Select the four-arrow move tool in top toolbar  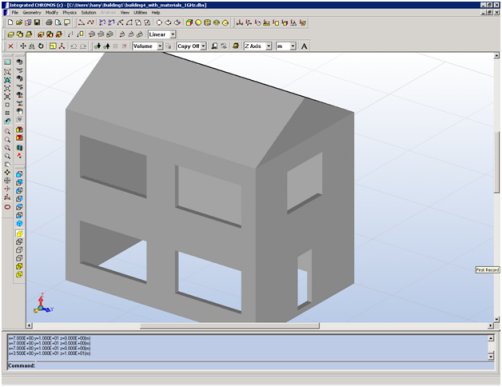point(23,46)
